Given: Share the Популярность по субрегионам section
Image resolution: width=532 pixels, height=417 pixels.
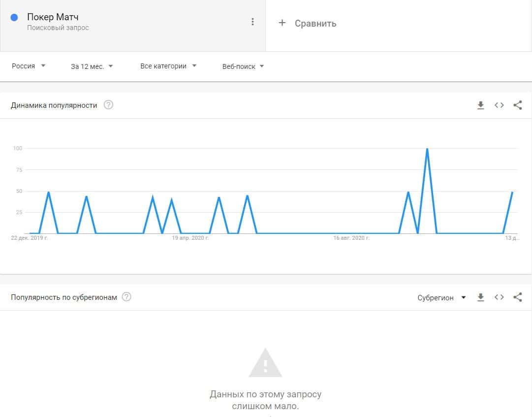Looking at the screenshot, I should (518, 297).
